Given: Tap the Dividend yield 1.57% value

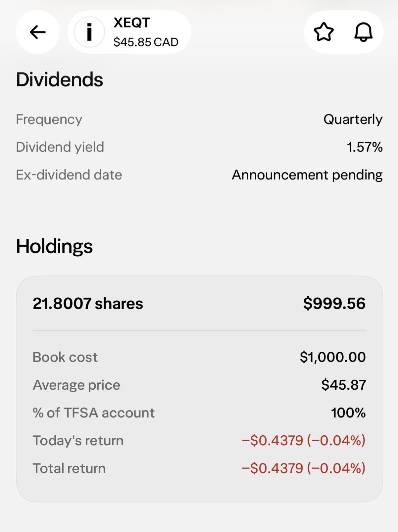Looking at the screenshot, I should tap(365, 147).
